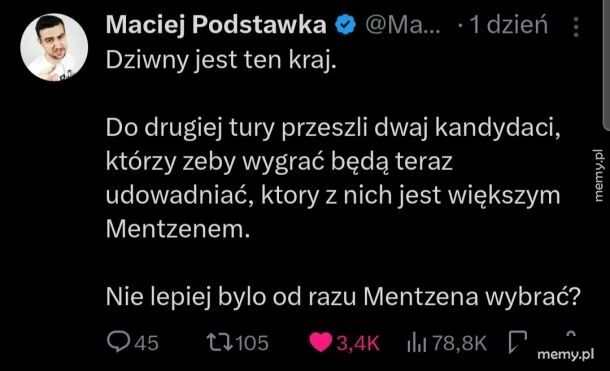The height and width of the screenshot is (371, 610).
Task: Click the 105 reposts count
Action: coord(252,343)
